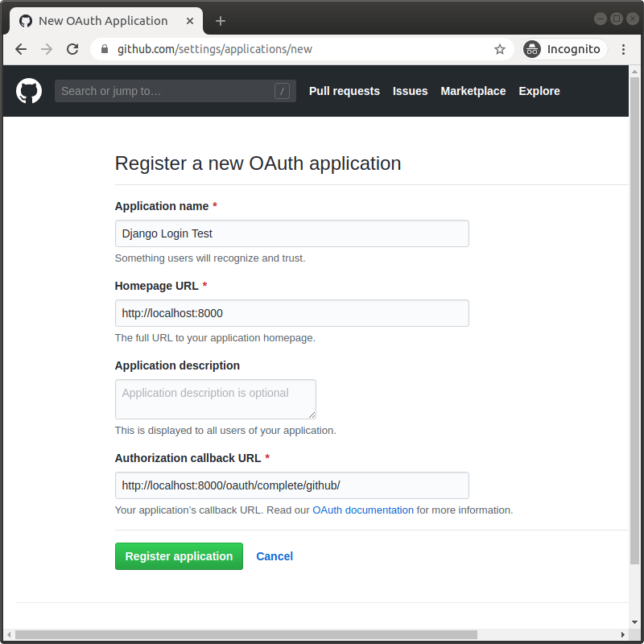644x644 pixels.
Task: Reload the current page
Action: (72, 49)
